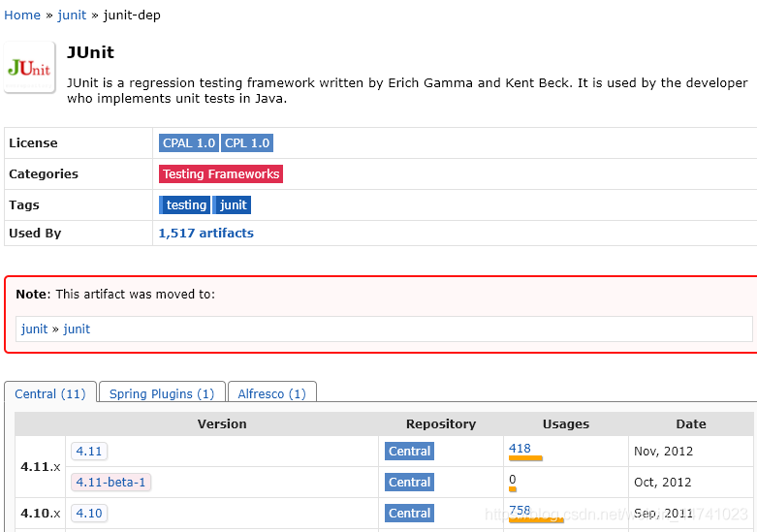
Task: Click the 4.10.x version group label
Action: pos(41,513)
